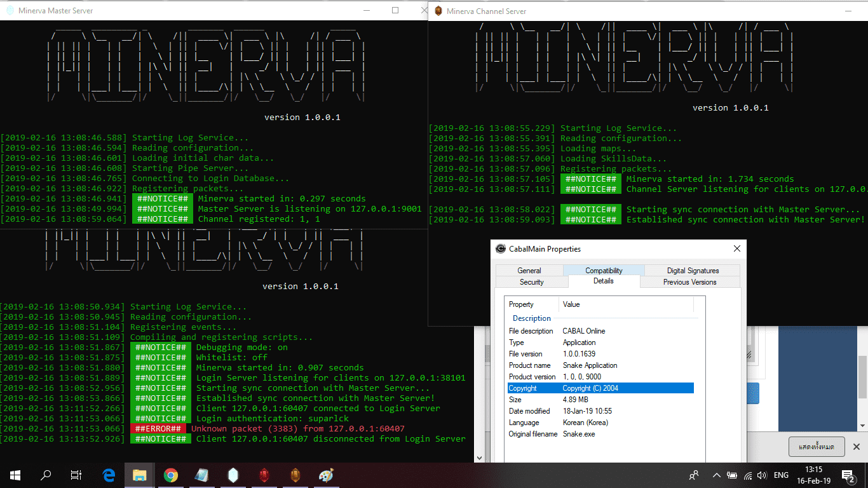Switch to red crystal Minerva taskbar icon
The height and width of the screenshot is (488, 868).
pos(264,475)
